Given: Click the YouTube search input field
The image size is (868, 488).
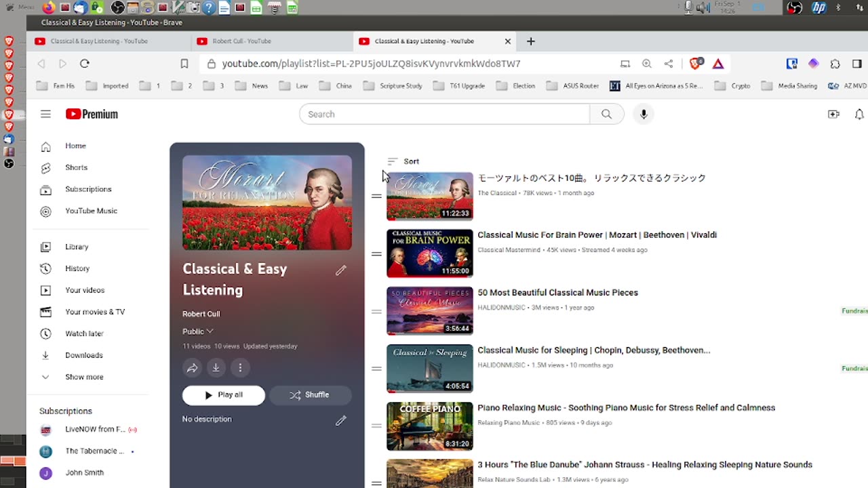Looking at the screenshot, I should [x=444, y=115].
